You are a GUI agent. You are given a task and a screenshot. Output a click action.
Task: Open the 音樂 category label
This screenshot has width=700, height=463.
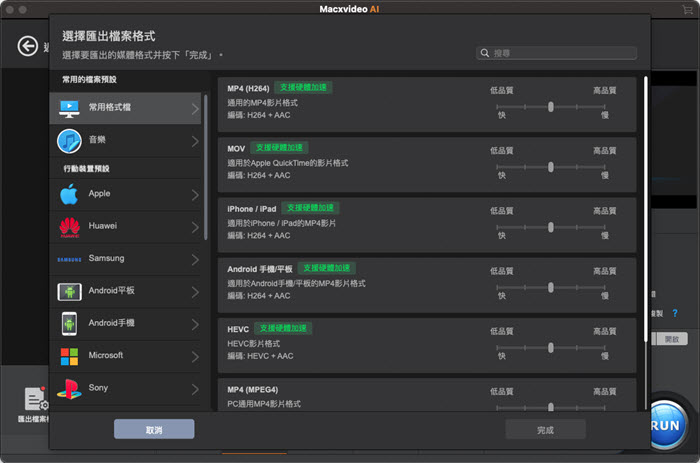click(x=97, y=140)
